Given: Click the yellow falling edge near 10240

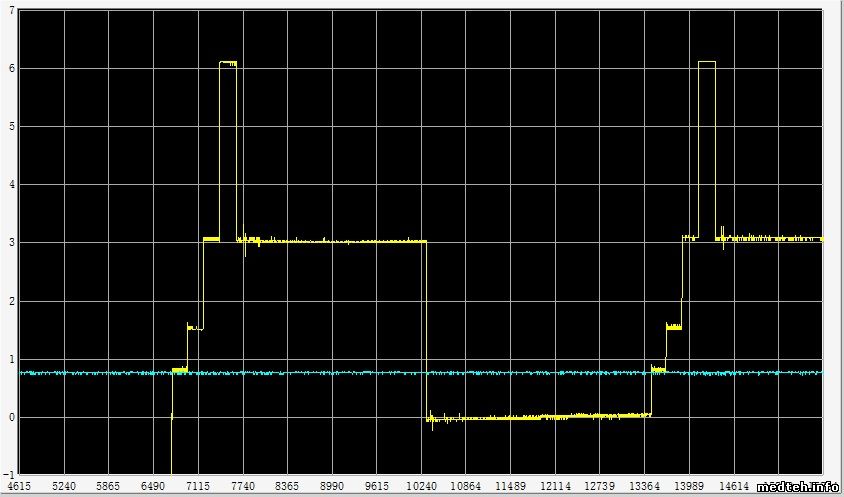Looking at the screenshot, I should tap(426, 330).
